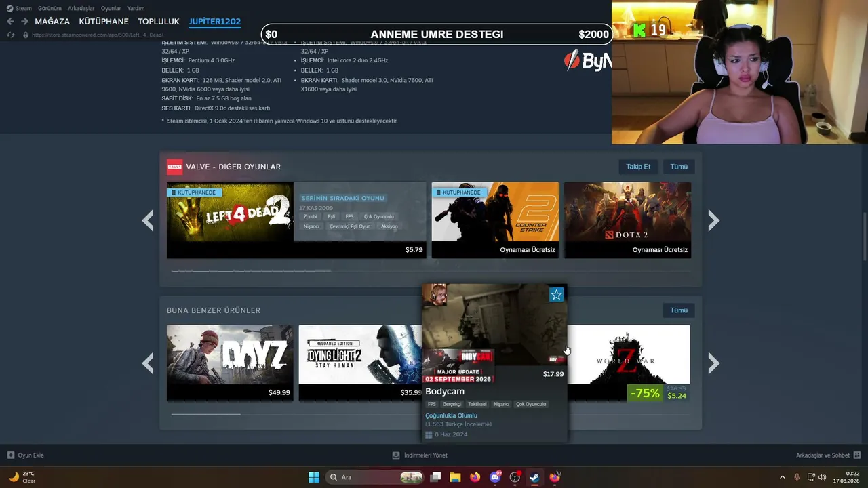
Task: Click the Bodycam title in the popup
Action: (x=445, y=392)
